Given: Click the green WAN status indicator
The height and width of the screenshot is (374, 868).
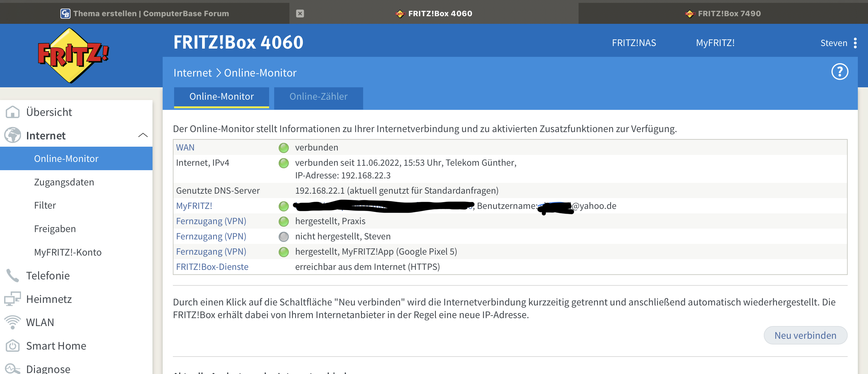Looking at the screenshot, I should [x=284, y=148].
